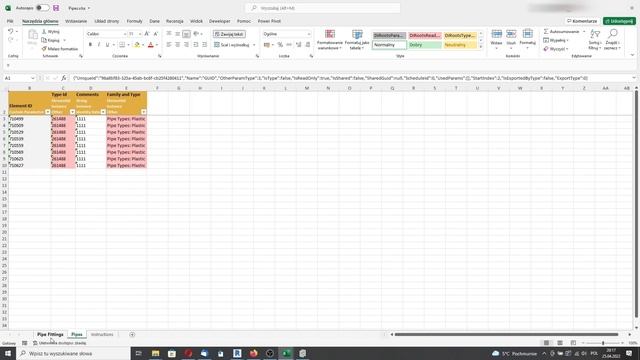Open the font color dropdown arrow
640x360 pixels.
[x=157, y=45]
